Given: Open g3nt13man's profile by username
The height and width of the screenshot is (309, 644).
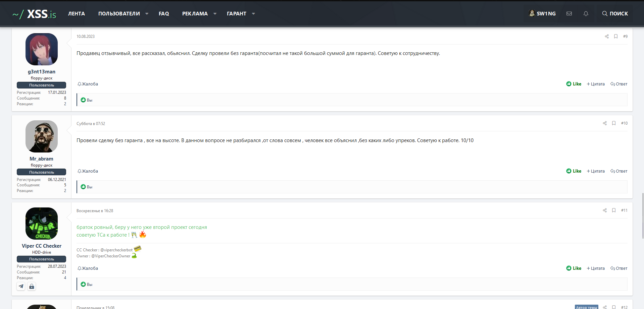Looking at the screenshot, I should pyautogui.click(x=42, y=72).
